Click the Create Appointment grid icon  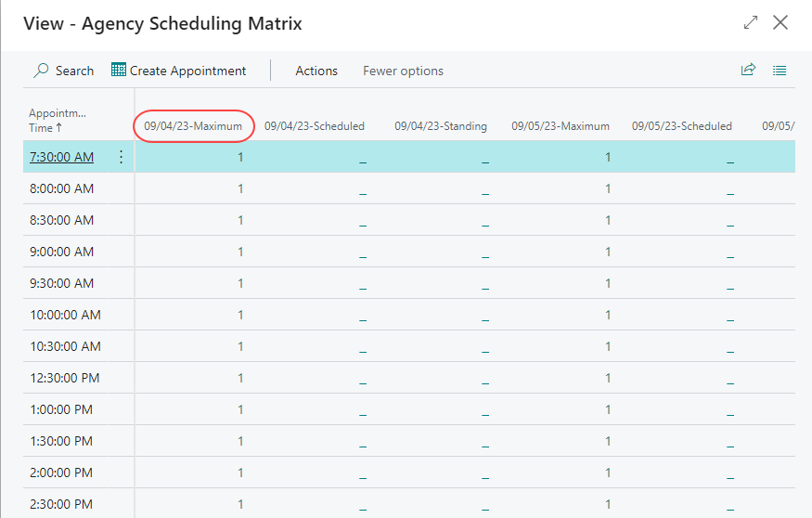coord(119,71)
